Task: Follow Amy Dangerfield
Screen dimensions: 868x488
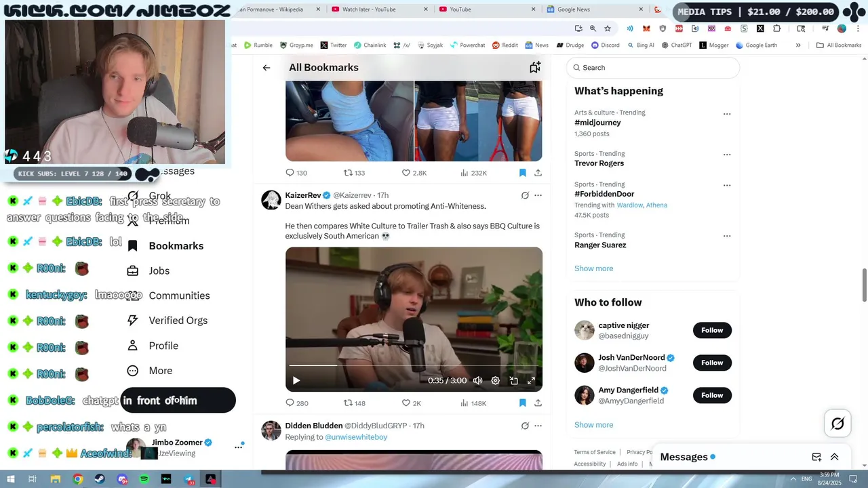Action: [712, 395]
